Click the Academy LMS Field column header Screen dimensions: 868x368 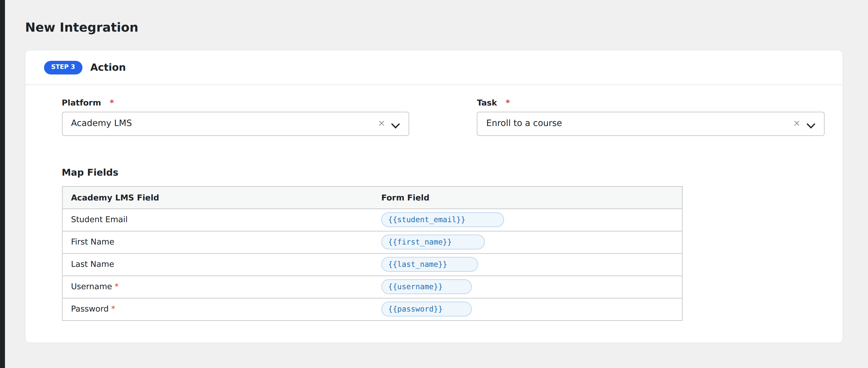115,198
